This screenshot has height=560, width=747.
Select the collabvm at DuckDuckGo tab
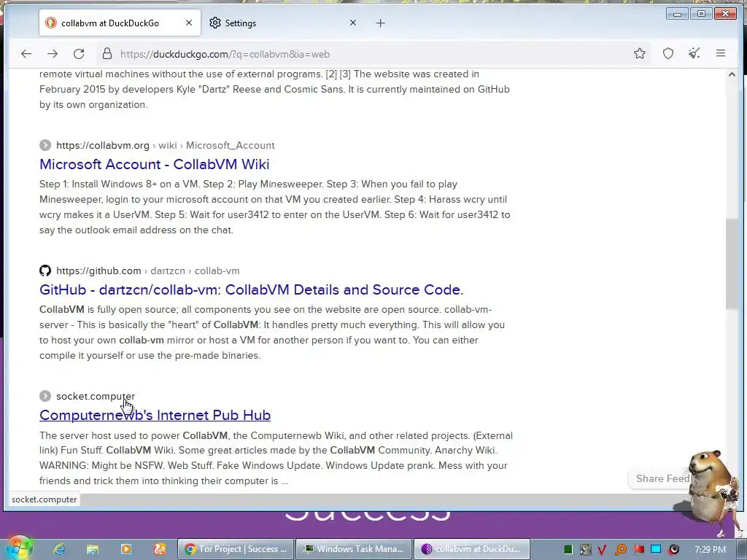tap(120, 23)
